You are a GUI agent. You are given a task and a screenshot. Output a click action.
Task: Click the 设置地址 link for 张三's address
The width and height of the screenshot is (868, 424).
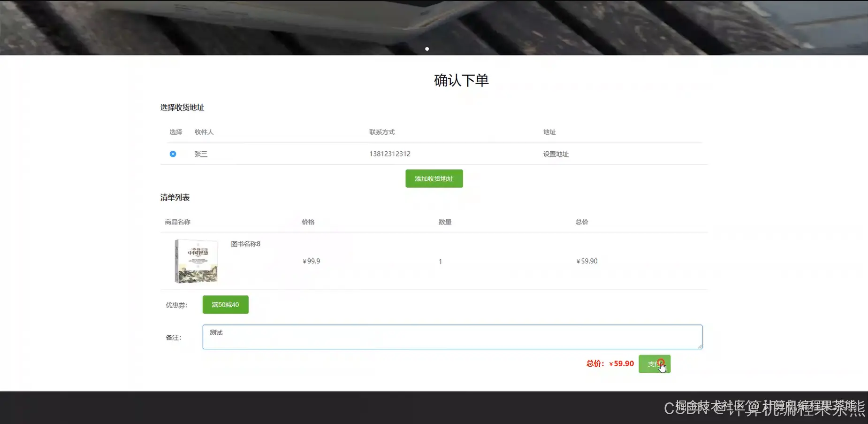556,154
